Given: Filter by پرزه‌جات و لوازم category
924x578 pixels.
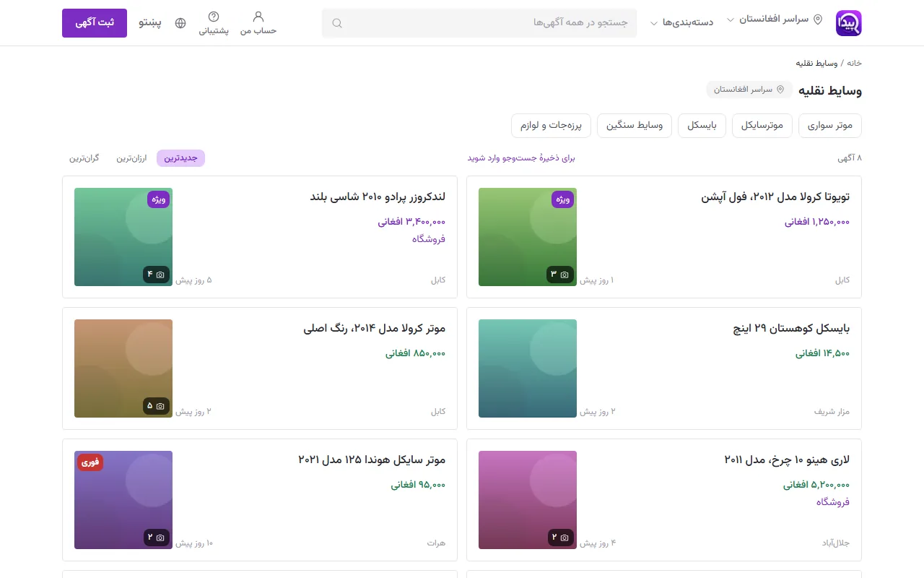Looking at the screenshot, I should (x=552, y=126).
